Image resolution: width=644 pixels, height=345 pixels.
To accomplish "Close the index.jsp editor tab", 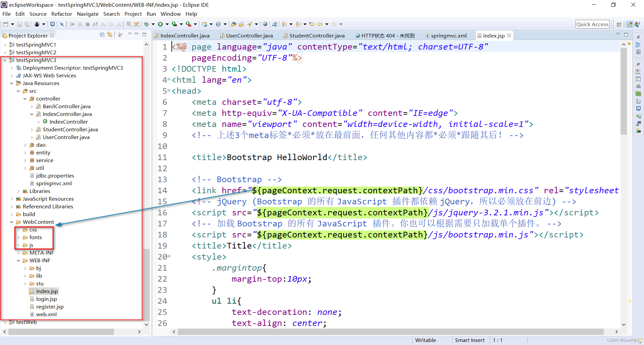I will tap(509, 36).
